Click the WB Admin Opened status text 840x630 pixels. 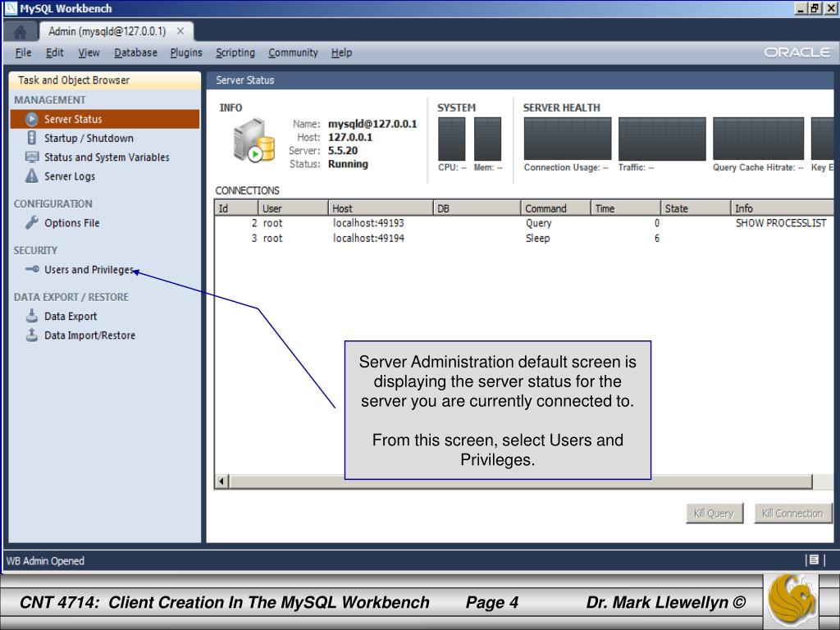(46, 560)
